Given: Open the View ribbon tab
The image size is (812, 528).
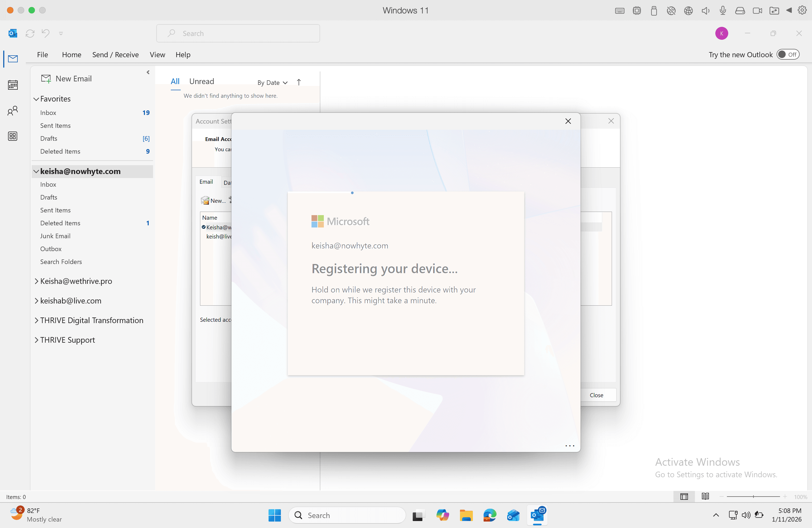Looking at the screenshot, I should click(x=157, y=55).
